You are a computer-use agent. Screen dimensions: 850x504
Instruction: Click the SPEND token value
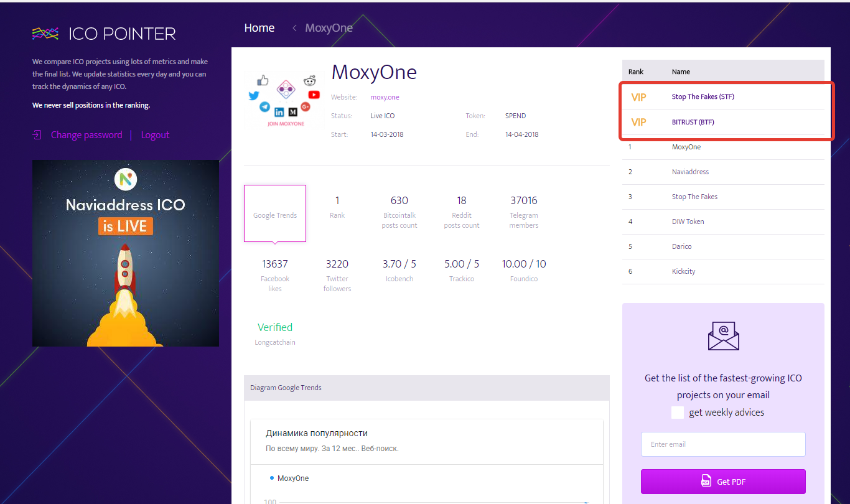(516, 116)
